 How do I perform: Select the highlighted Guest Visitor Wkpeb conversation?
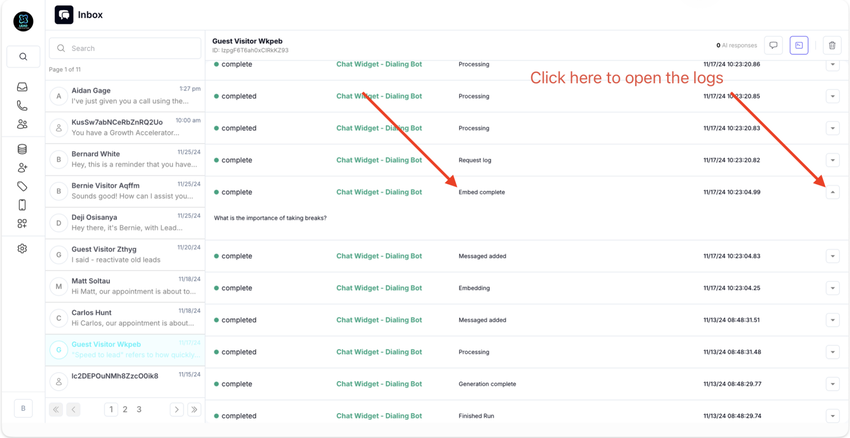click(x=125, y=350)
